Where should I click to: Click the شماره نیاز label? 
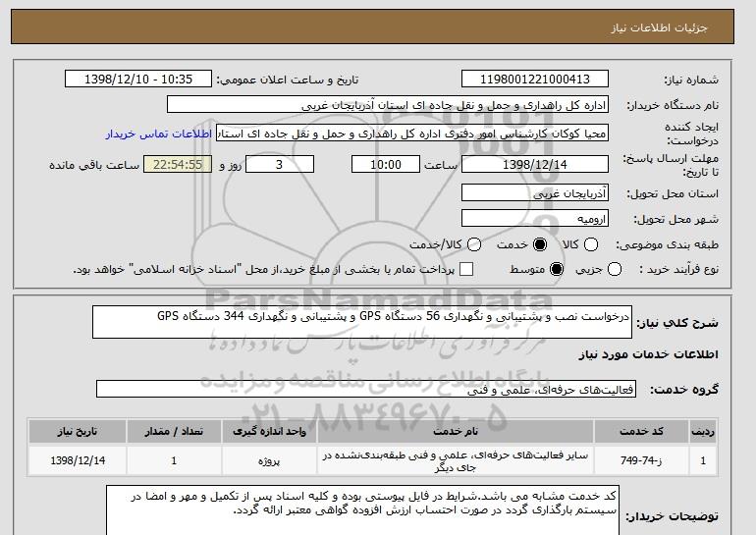(x=691, y=80)
